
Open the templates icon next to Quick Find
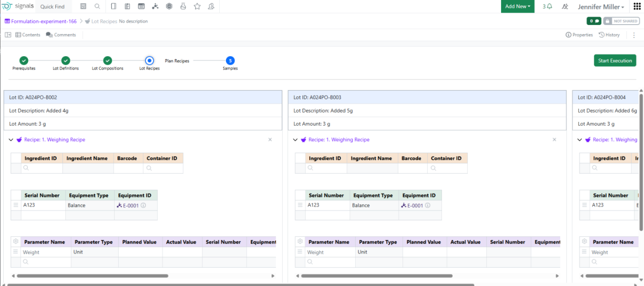pyautogui.click(x=83, y=7)
